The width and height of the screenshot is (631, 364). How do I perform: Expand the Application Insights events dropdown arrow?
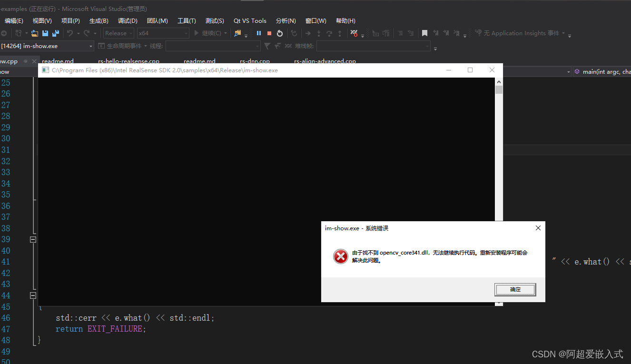click(x=563, y=33)
